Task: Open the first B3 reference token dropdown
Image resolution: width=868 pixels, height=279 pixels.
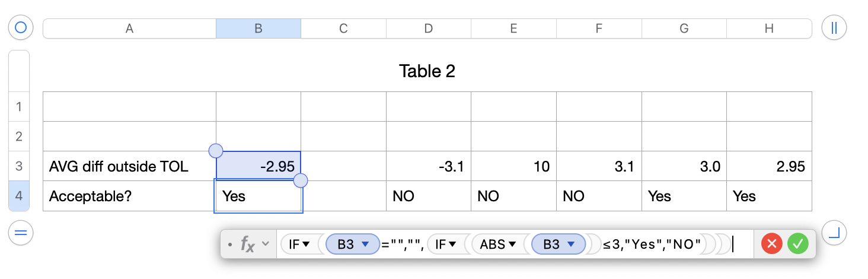Action: 366,244
